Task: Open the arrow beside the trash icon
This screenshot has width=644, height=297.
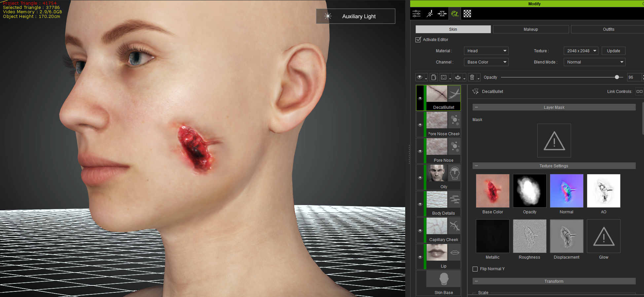Action: 479,78
